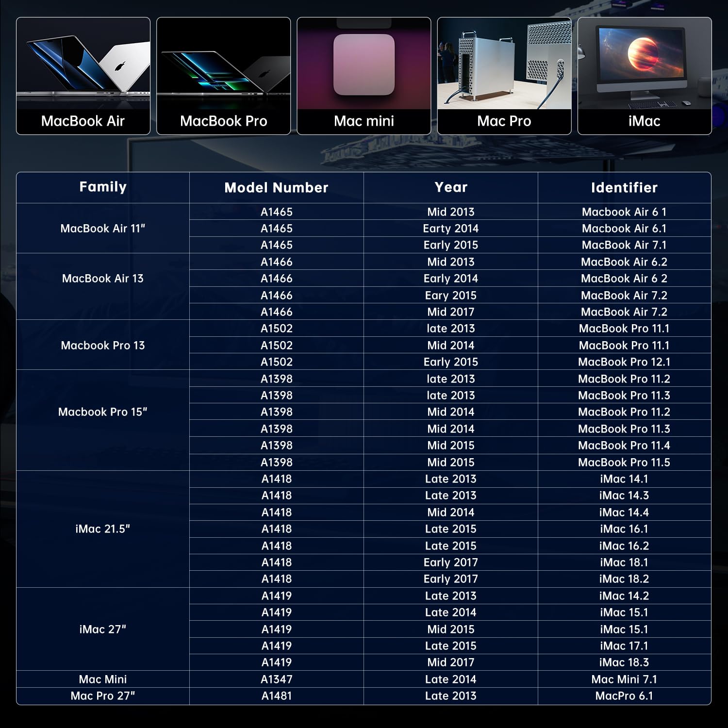Click identifier "MacBook Pro 11.4"

pos(624,446)
